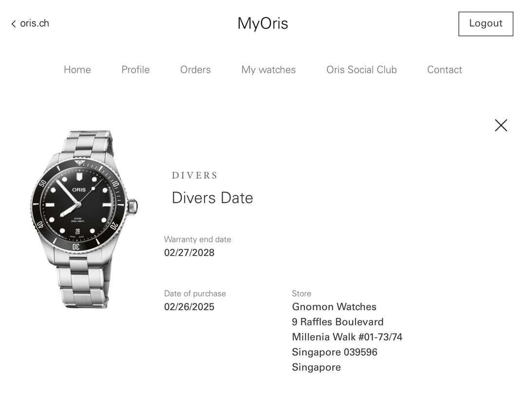Select the warranty end date 02/27/2028
Screen dimensions: 526x420
click(x=189, y=253)
